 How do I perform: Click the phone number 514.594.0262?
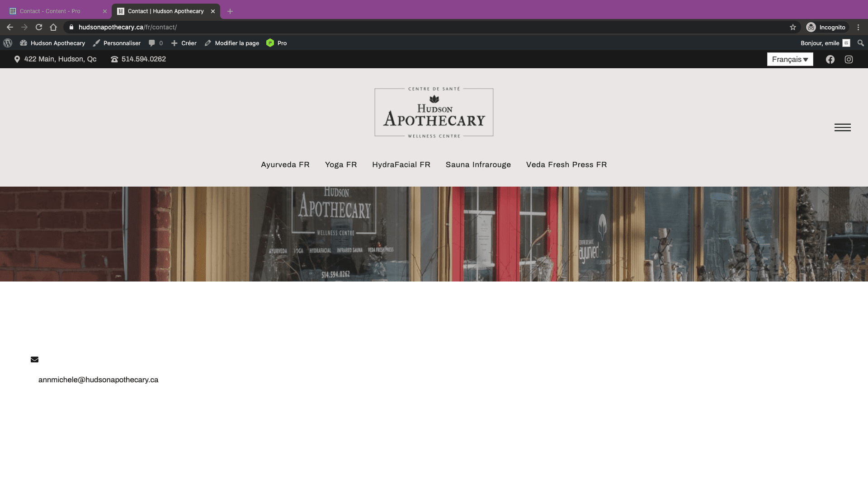point(144,59)
